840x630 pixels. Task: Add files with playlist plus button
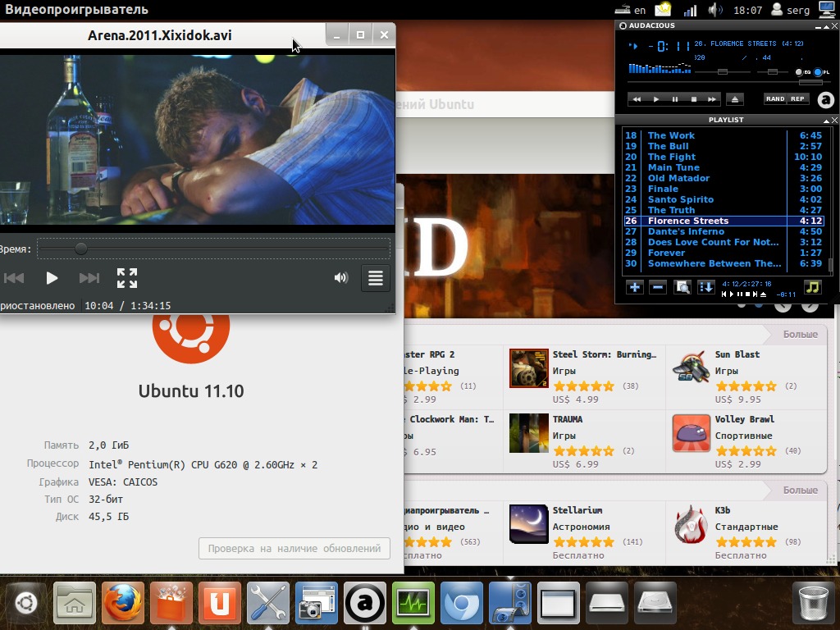[x=634, y=288]
